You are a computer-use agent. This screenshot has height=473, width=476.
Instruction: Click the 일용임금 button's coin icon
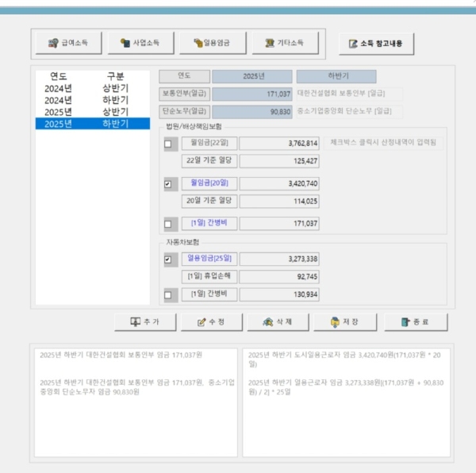click(x=198, y=43)
